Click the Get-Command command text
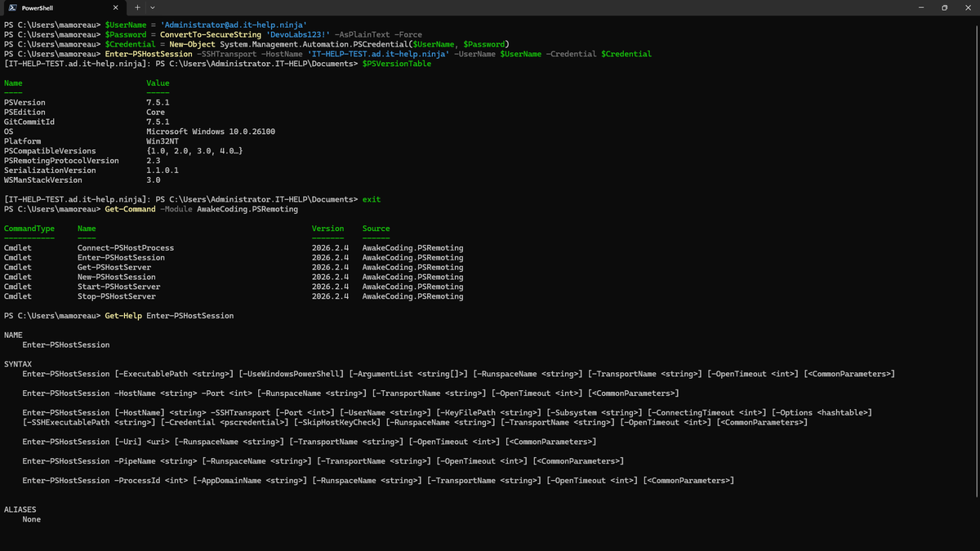This screenshot has height=551, width=980. [x=130, y=209]
